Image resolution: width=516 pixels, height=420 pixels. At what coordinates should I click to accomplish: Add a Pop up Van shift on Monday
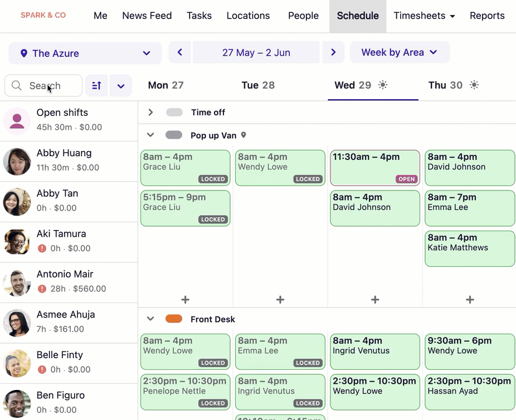point(185,300)
